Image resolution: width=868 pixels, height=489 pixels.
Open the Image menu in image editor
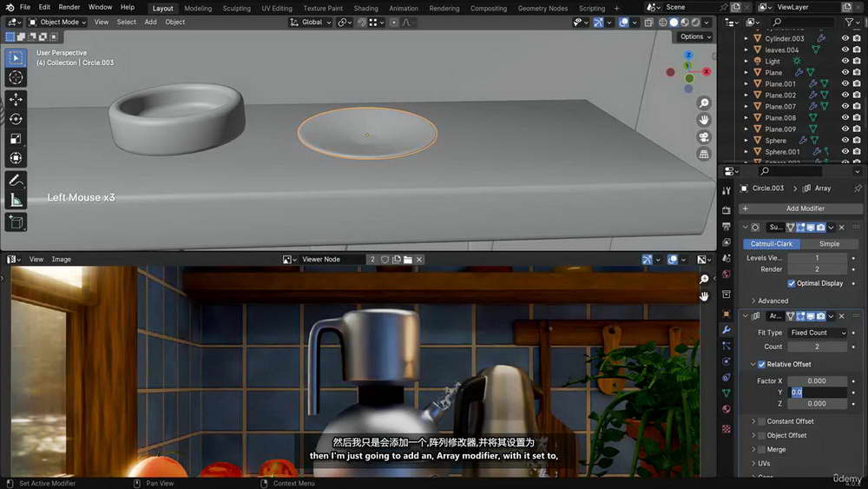point(61,259)
